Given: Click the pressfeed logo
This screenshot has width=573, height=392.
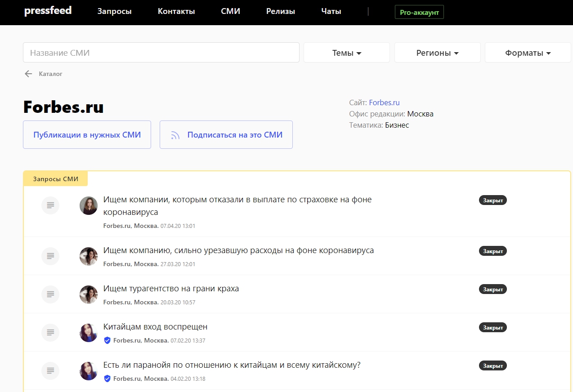Looking at the screenshot, I should pos(48,11).
